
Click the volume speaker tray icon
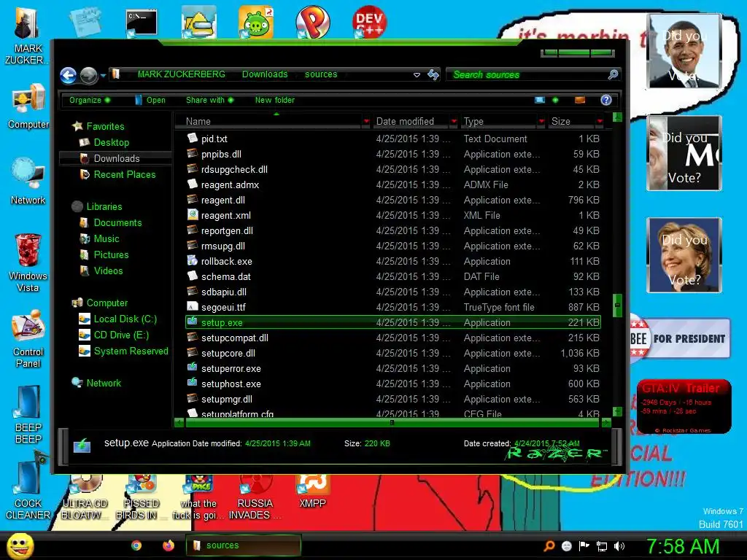point(619,546)
